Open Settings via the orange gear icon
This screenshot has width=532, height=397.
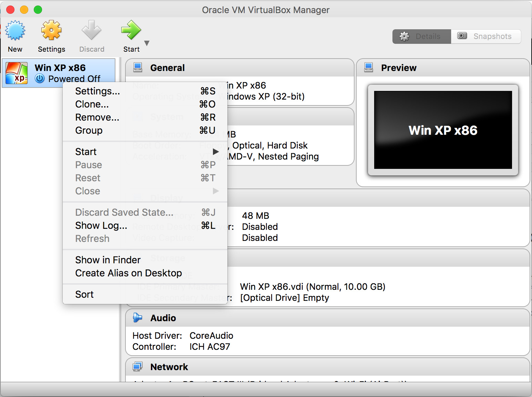[x=51, y=31]
